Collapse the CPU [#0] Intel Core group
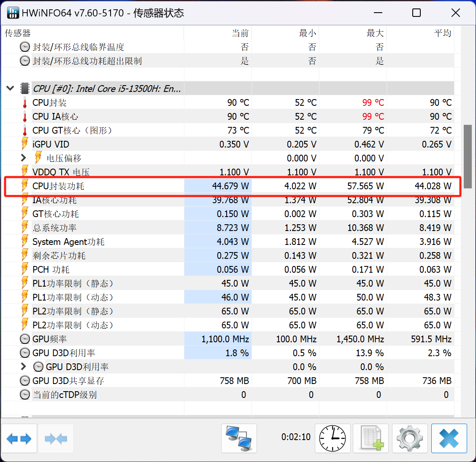The image size is (476, 462). 11,89
